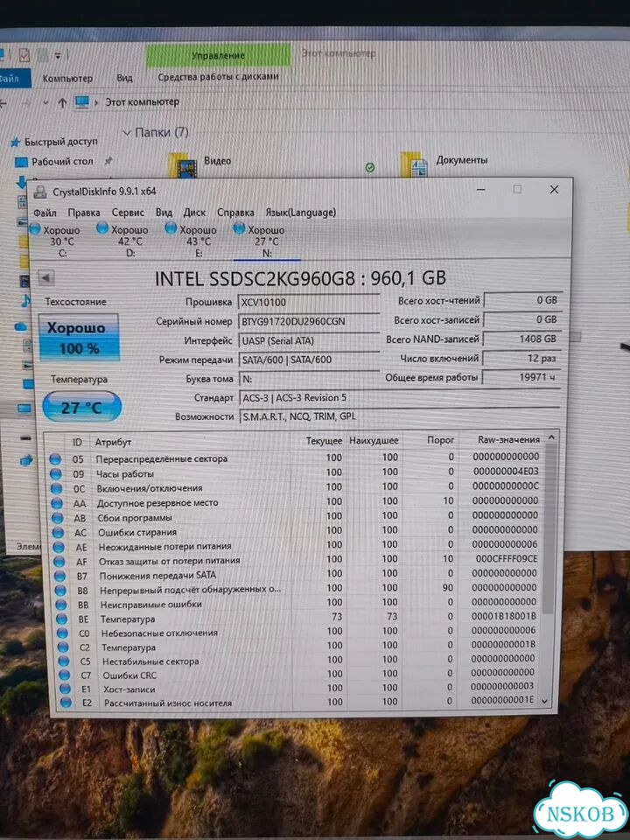Open the Язык(Language) menu

coord(300,213)
